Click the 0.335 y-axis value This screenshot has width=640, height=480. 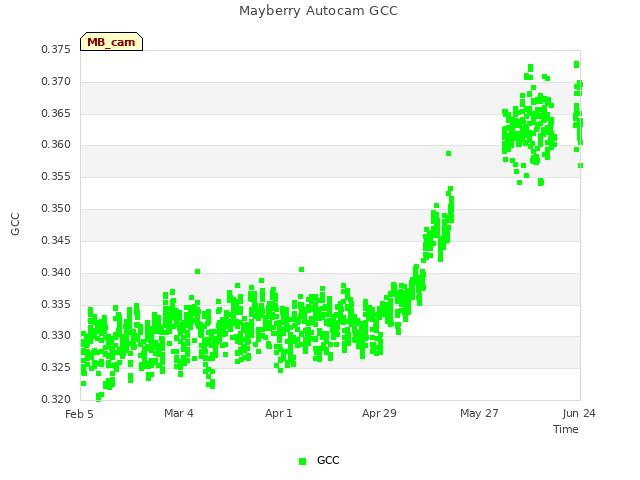56,304
